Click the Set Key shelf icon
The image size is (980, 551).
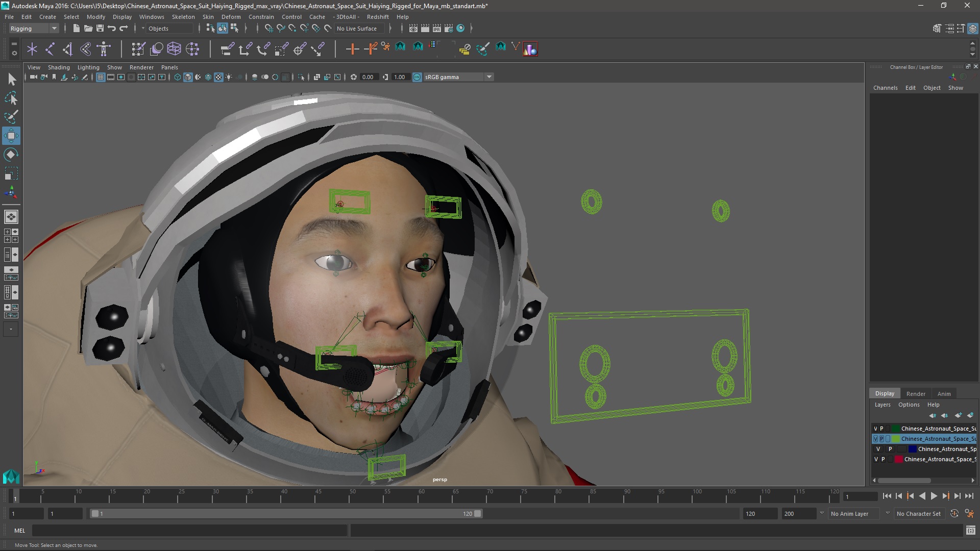pos(352,49)
